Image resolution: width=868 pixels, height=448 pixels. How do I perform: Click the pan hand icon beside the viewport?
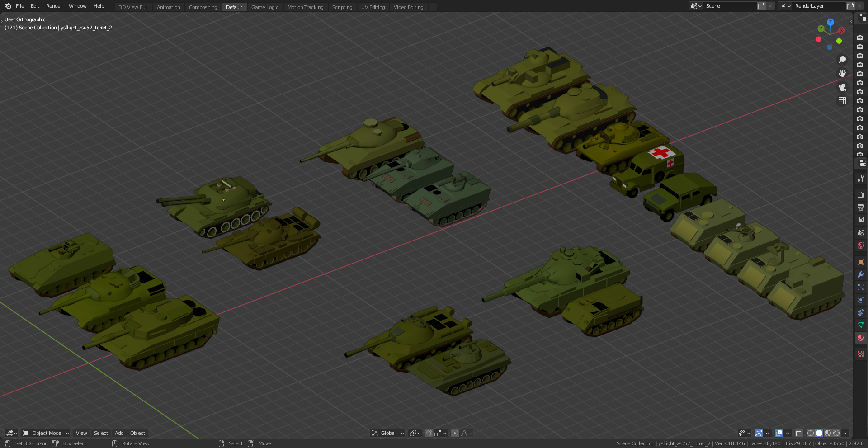[x=843, y=73]
